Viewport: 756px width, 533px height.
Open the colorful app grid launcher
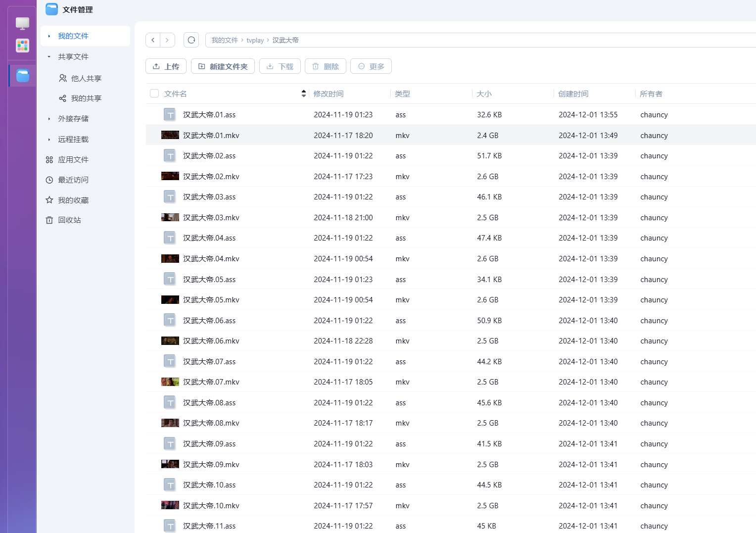[22, 46]
